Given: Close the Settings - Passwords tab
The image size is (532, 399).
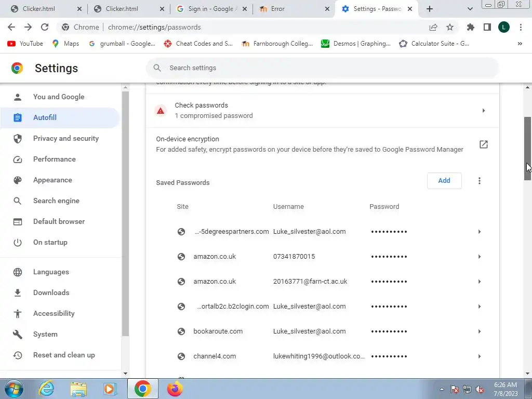Looking at the screenshot, I should 410,9.
